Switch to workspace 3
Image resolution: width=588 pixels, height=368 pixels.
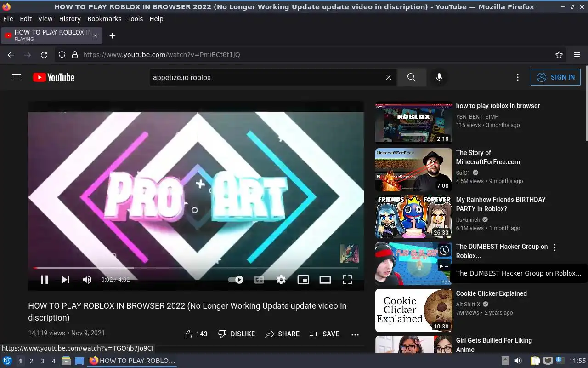43,361
